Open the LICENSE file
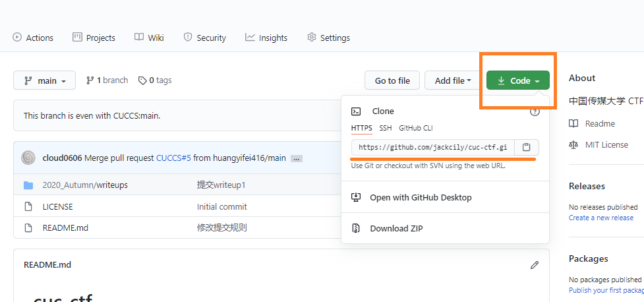644x302 pixels. (57, 206)
